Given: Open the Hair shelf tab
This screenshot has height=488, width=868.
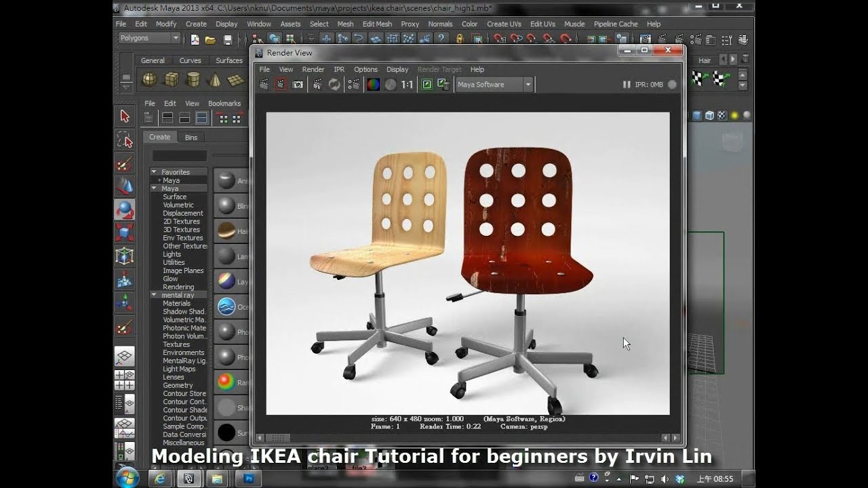Looking at the screenshot, I should click(705, 60).
